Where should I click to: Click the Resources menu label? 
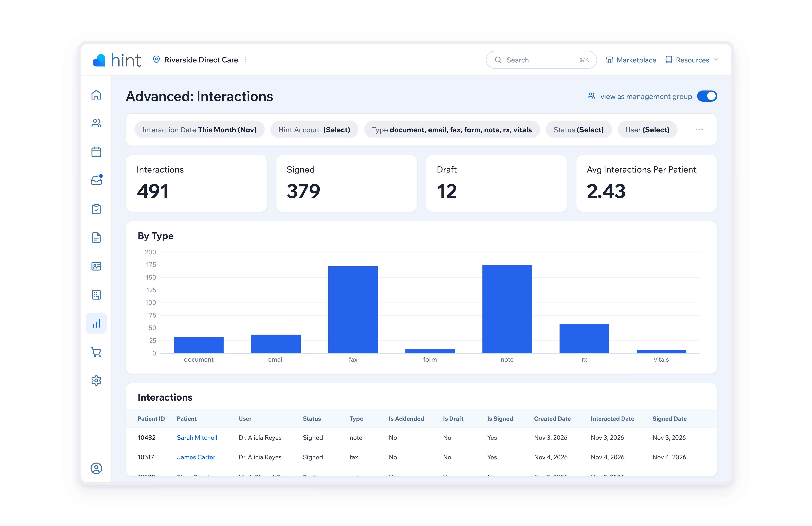click(x=692, y=60)
